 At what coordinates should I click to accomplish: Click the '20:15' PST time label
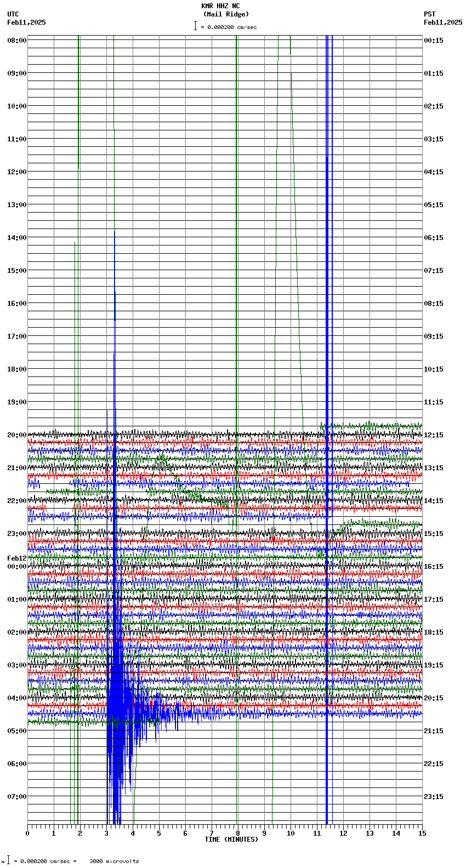click(434, 698)
